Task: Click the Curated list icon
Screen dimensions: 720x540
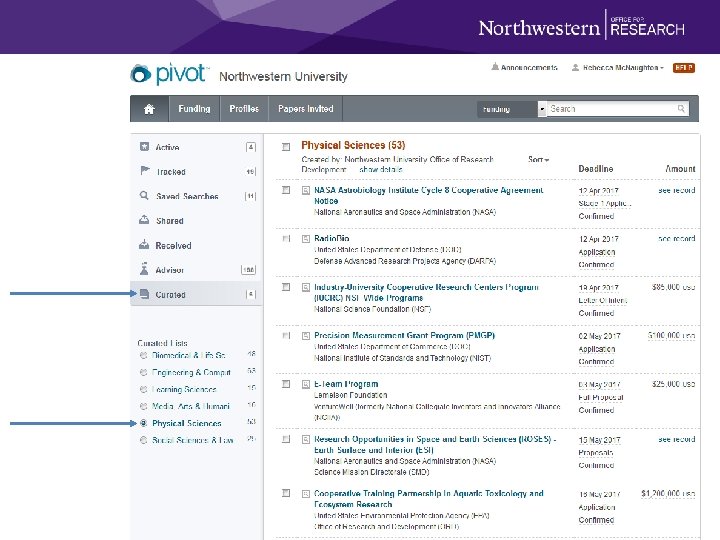Action: pyautogui.click(x=144, y=294)
